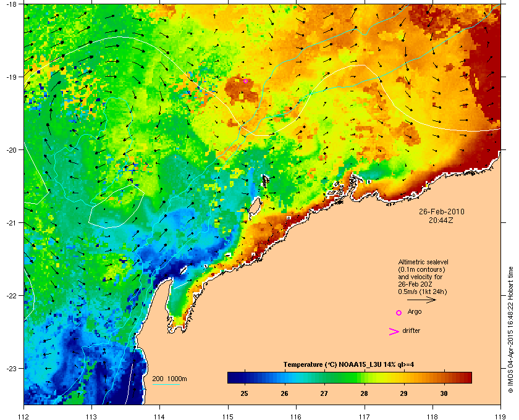519x420 pixels.
Task: Select the '26-Feb-2010' date text
Action: (442, 212)
